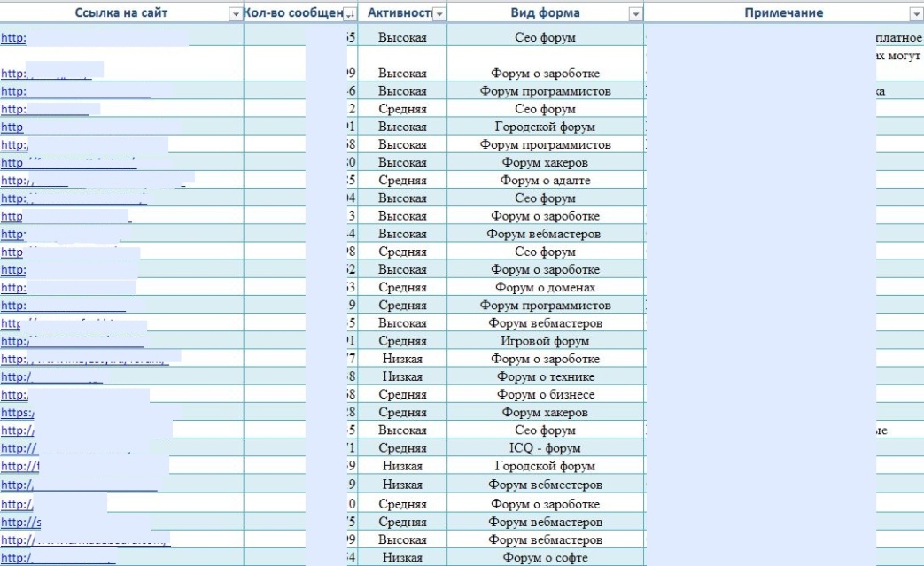Screen dimensions: 924x566
Task: Open the link in the ICQ - форум row
Action: tap(19, 448)
